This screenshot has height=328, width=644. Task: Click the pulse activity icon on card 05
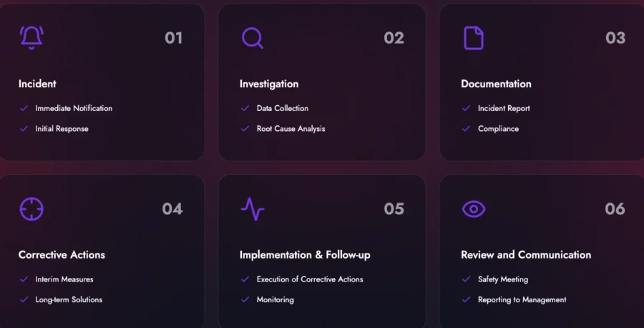253,209
